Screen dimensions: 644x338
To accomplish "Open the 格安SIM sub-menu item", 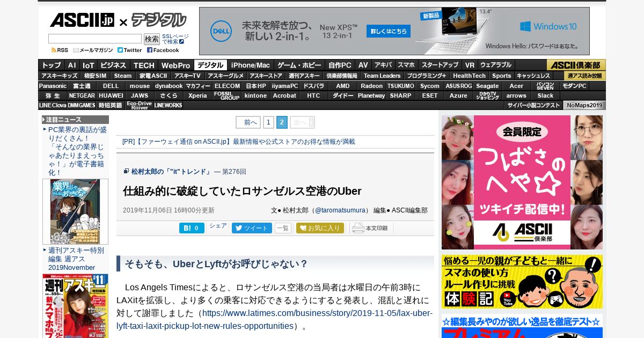I will [x=95, y=76].
